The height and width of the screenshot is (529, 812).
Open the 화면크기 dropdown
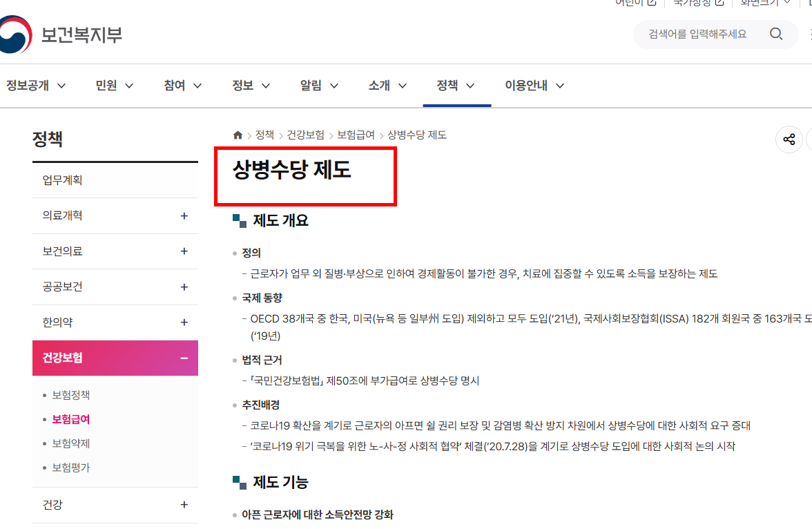pos(762,2)
